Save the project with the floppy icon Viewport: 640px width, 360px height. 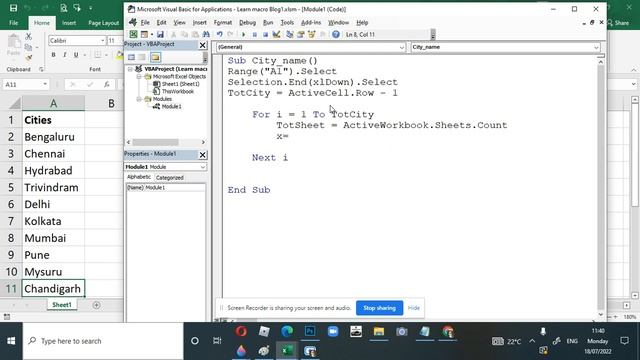pyautogui.click(x=160, y=34)
